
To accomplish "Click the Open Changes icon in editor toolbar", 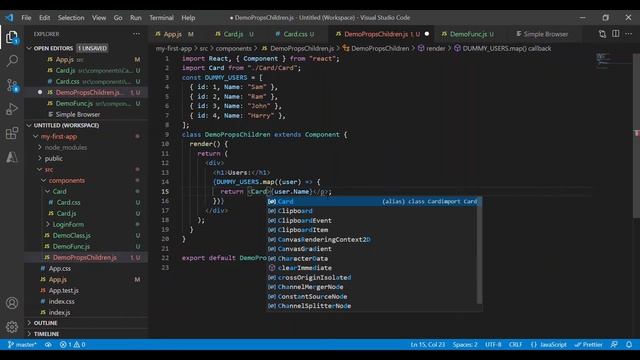I will click(x=602, y=34).
